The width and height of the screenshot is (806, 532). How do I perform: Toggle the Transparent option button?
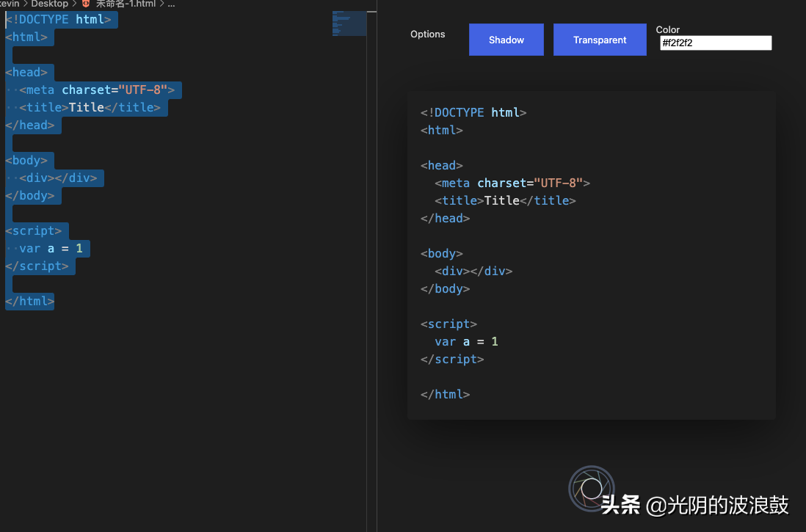point(599,40)
